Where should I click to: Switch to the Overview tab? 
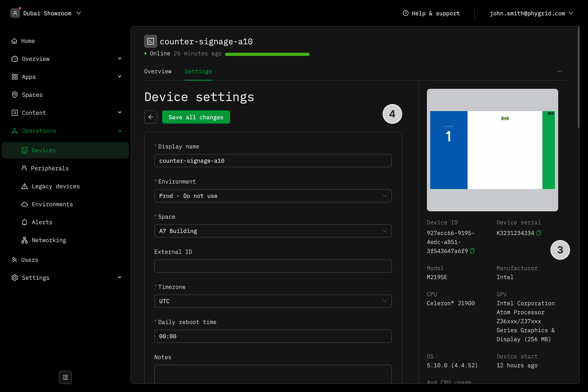[158, 71]
